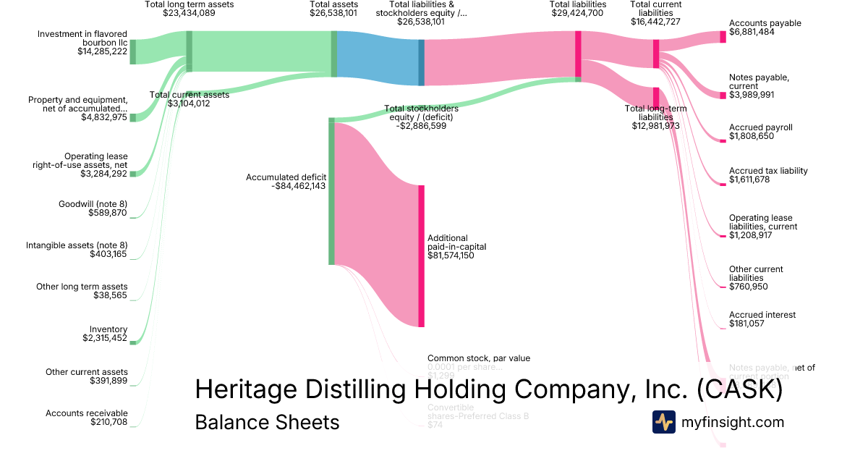Select the Balance Sheets subtitle text
This screenshot has height=456, width=868.
coord(267,422)
